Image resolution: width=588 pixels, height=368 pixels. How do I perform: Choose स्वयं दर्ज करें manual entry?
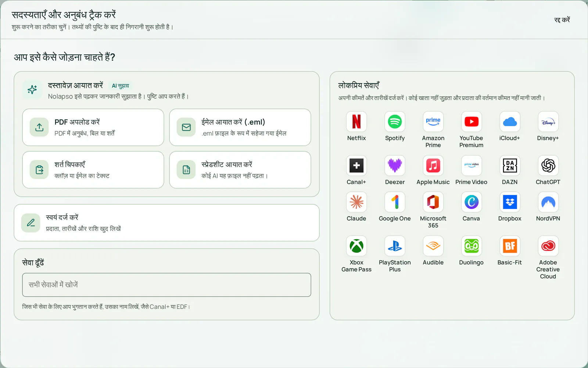pyautogui.click(x=166, y=223)
